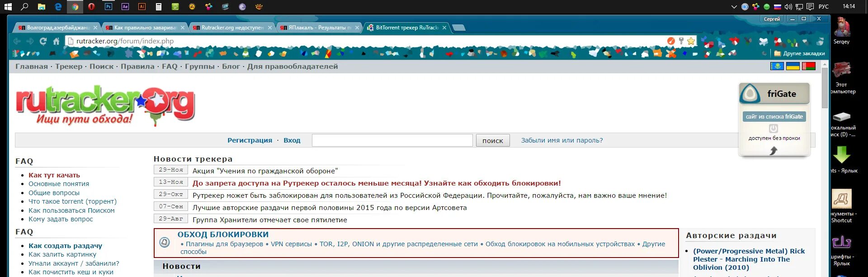Open the Сергей profile button in Chrome
This screenshot has height=277, width=868.
pos(772,19)
